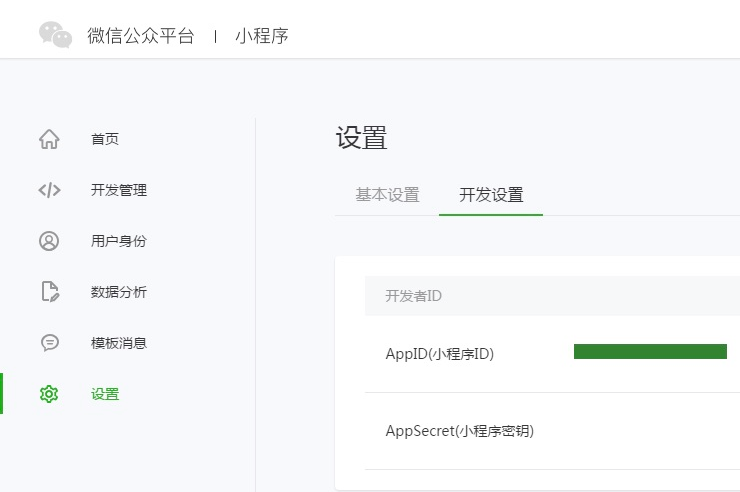
Task: Click the green masked AppID value
Action: [650, 352]
